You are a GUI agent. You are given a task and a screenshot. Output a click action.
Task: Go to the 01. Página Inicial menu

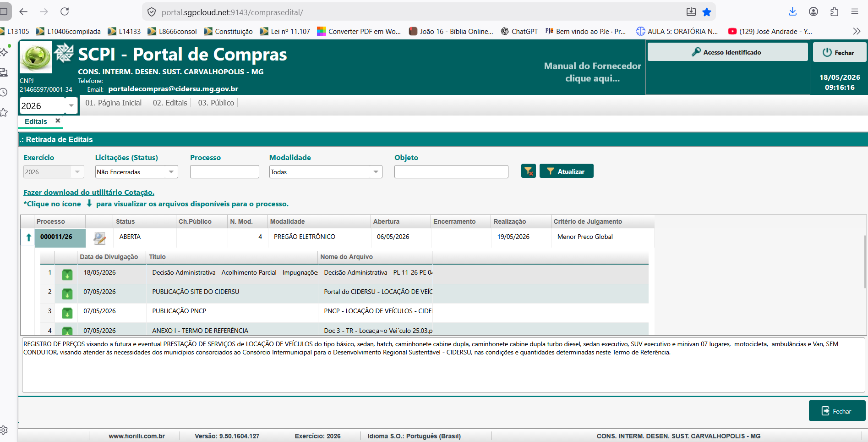pyautogui.click(x=114, y=103)
